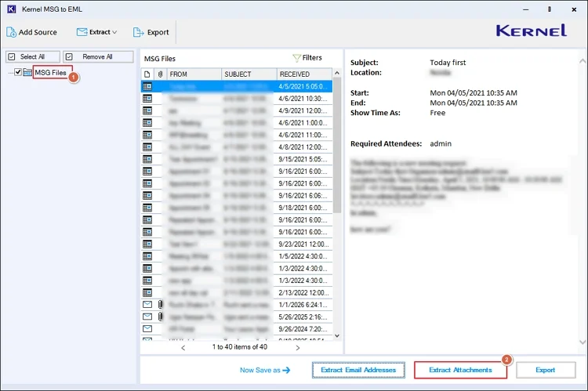Open the Filters option

(x=307, y=58)
